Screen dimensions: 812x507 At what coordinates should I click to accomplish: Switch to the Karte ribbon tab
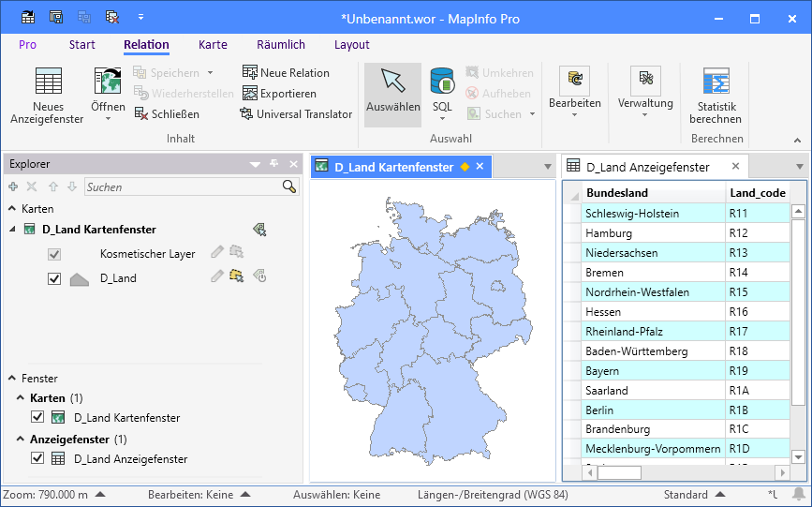pyautogui.click(x=213, y=45)
